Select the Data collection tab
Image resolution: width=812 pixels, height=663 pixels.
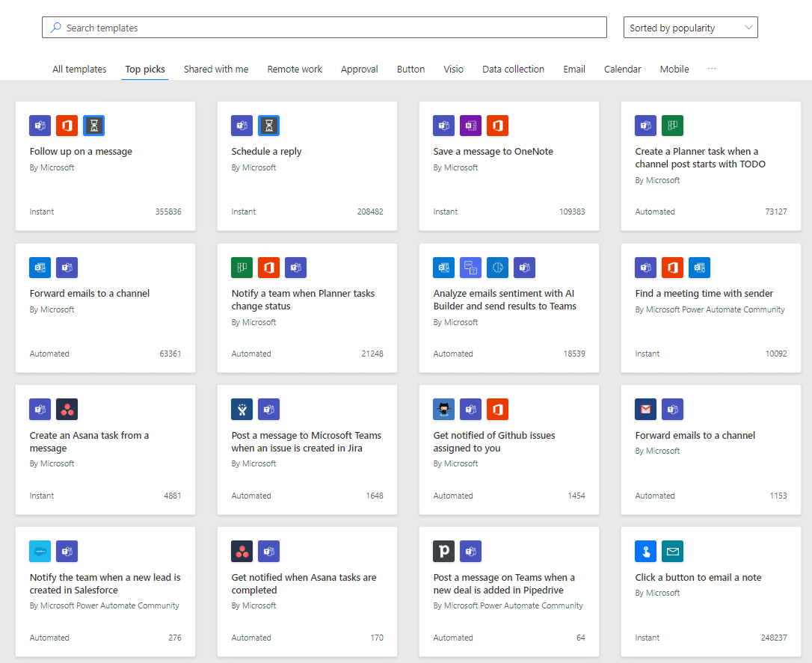point(513,69)
